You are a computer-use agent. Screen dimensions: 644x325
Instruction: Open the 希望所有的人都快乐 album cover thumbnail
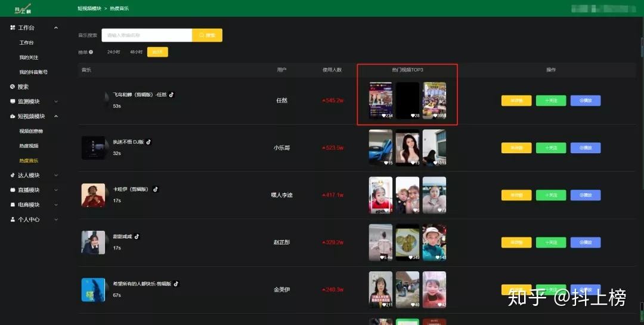coord(93,290)
